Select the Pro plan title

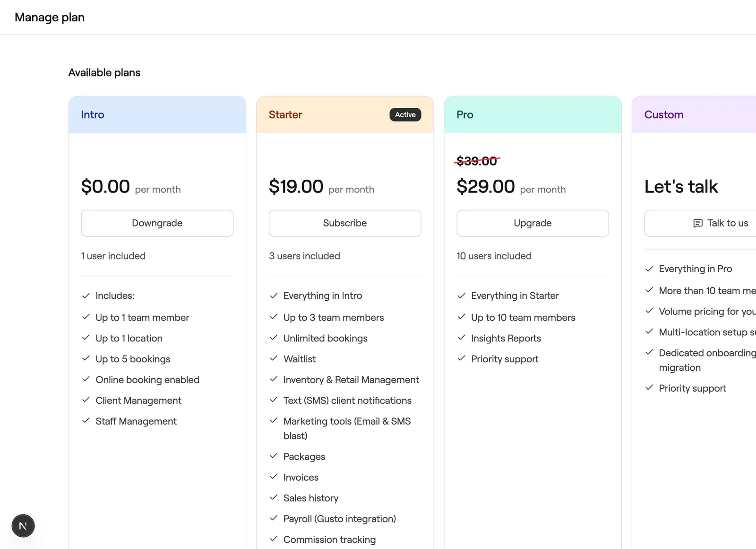click(x=465, y=115)
